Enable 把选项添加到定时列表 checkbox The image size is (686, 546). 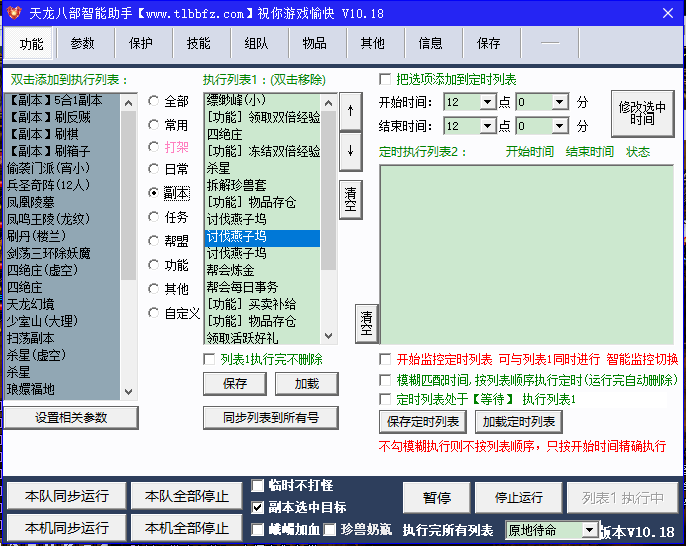pyautogui.click(x=385, y=79)
